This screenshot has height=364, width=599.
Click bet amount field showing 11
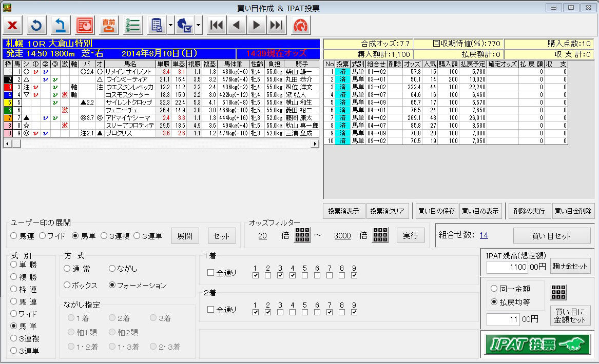click(x=503, y=319)
